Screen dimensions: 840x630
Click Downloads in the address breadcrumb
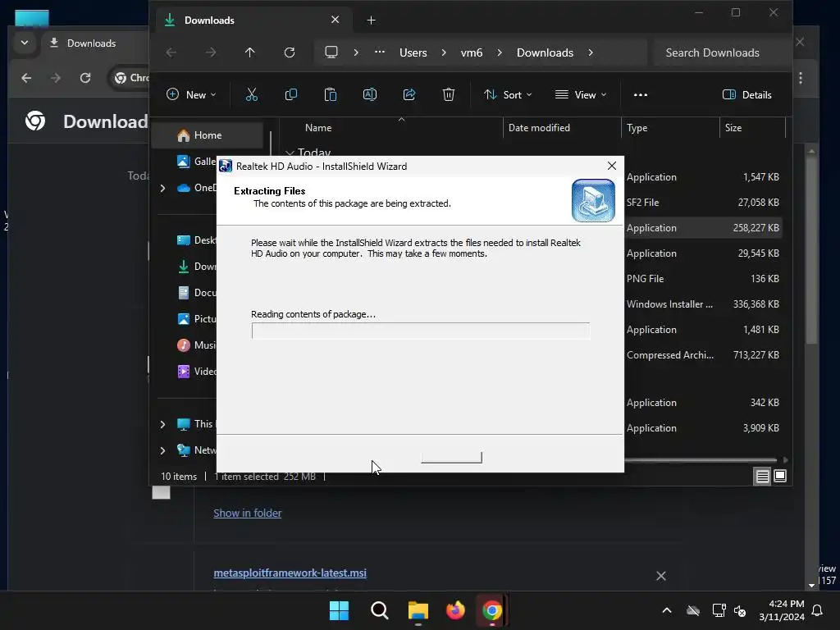[x=545, y=52]
